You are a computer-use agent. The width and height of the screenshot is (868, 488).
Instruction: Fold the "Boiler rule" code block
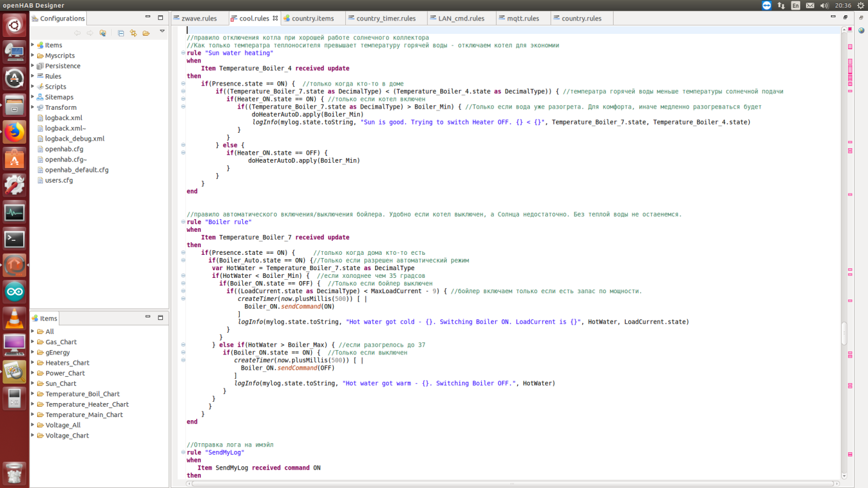(183, 222)
